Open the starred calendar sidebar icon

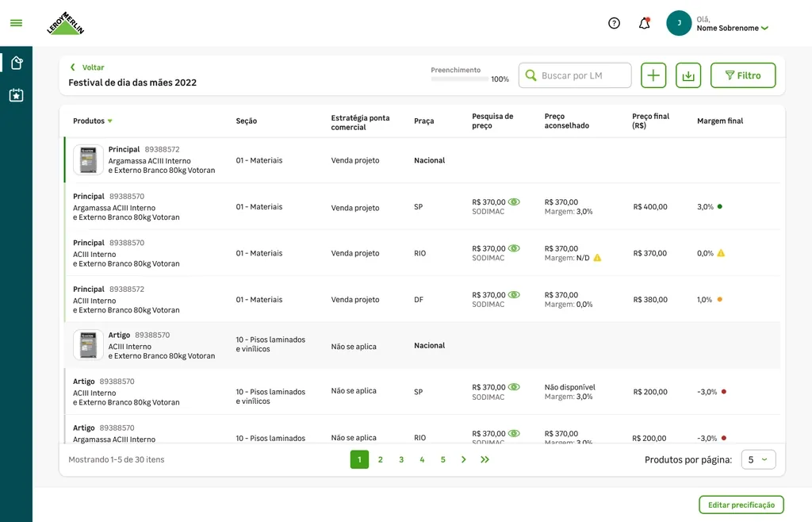[16, 95]
